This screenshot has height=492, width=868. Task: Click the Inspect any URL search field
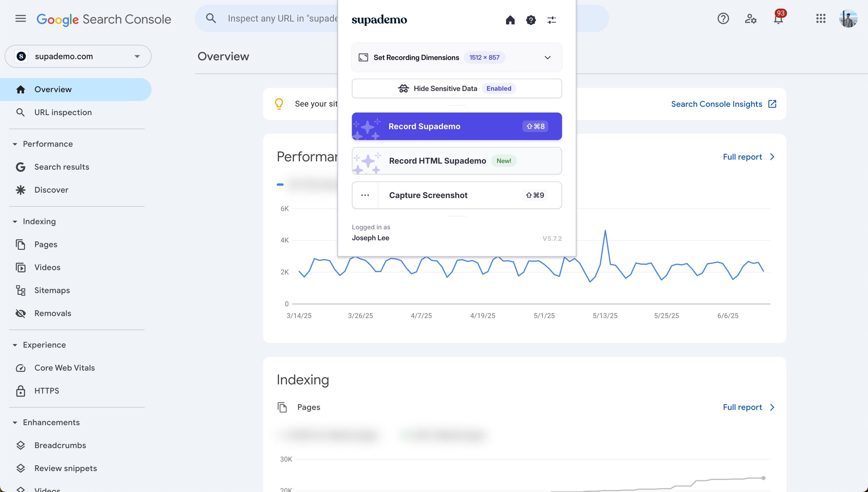[x=282, y=18]
